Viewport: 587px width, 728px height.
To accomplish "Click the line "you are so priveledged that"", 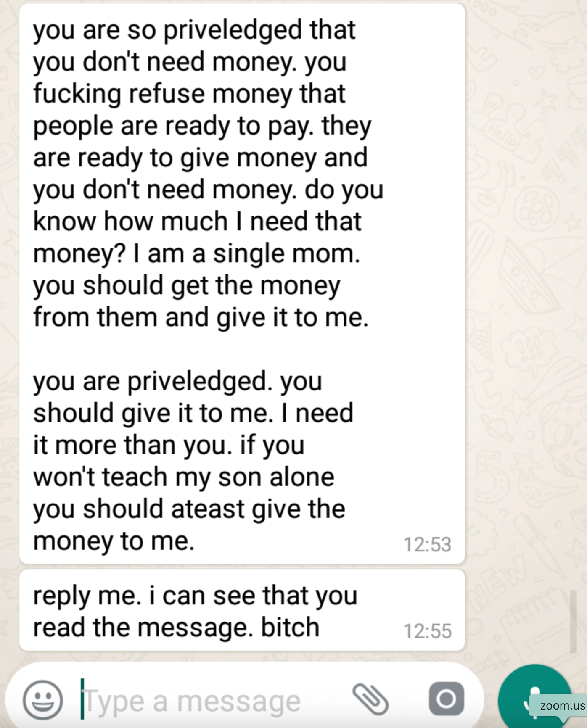I will [194, 30].
